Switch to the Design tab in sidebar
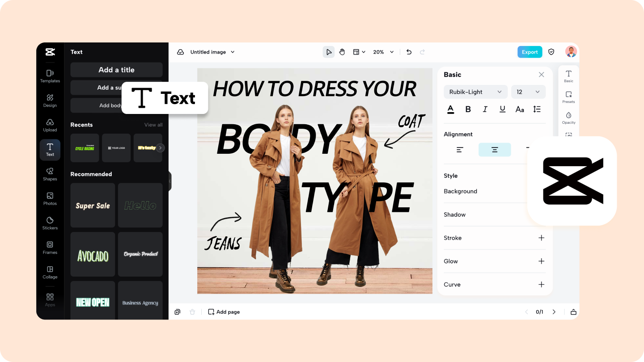 point(50,101)
